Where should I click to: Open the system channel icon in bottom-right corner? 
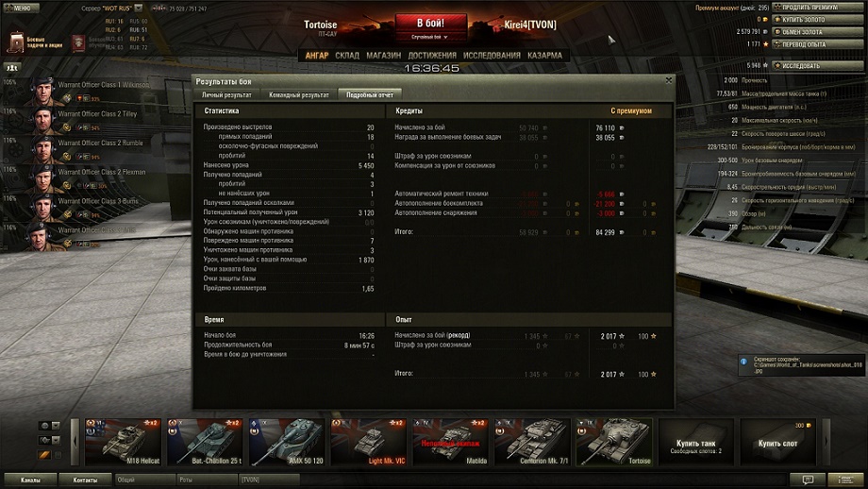(x=846, y=480)
